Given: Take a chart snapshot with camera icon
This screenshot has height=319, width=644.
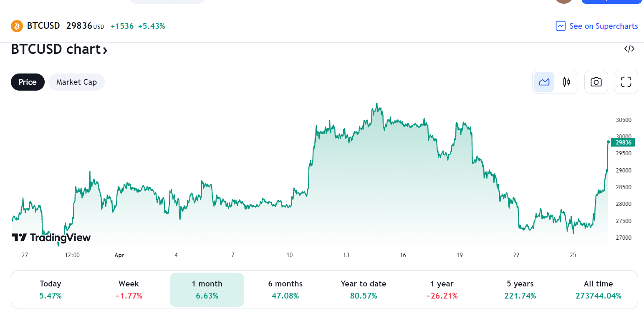Looking at the screenshot, I should pyautogui.click(x=596, y=82).
